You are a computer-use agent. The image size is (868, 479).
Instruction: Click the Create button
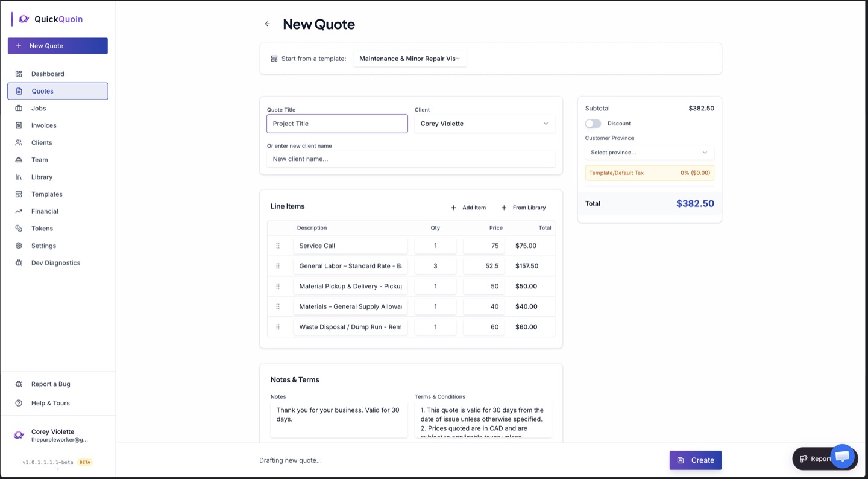point(696,460)
